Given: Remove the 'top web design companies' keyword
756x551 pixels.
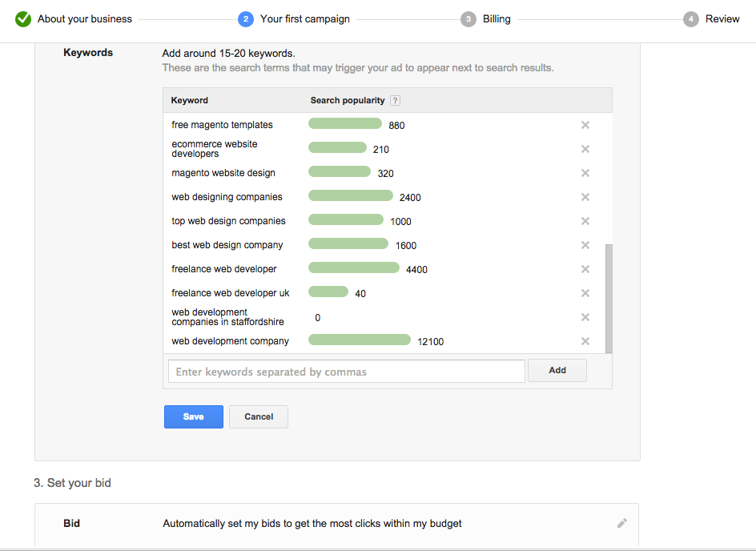Looking at the screenshot, I should pos(585,221).
